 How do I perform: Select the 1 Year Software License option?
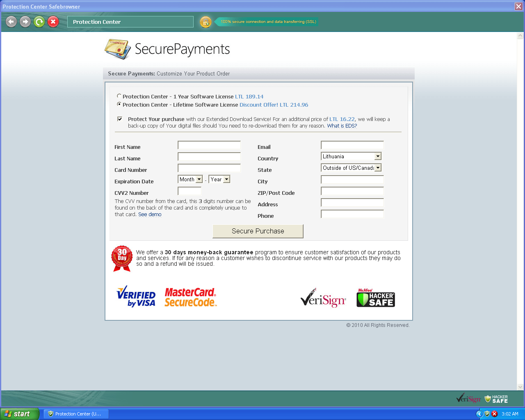[119, 96]
